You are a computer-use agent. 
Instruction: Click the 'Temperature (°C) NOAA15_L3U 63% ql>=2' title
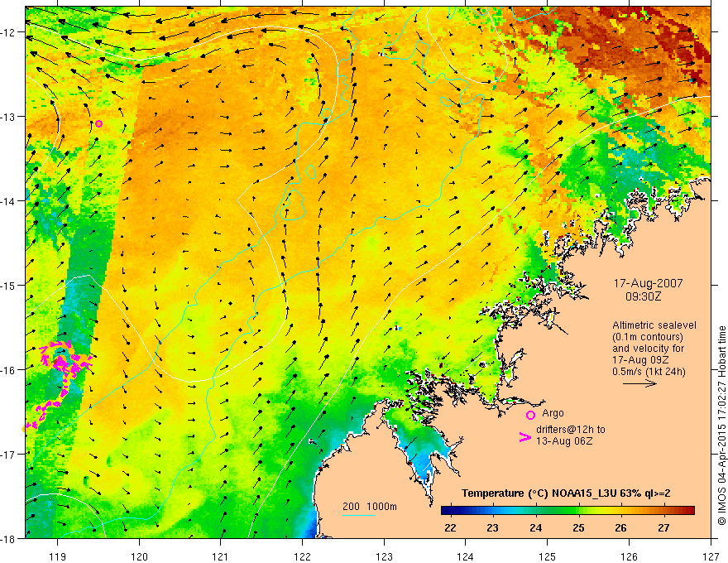[566, 493]
